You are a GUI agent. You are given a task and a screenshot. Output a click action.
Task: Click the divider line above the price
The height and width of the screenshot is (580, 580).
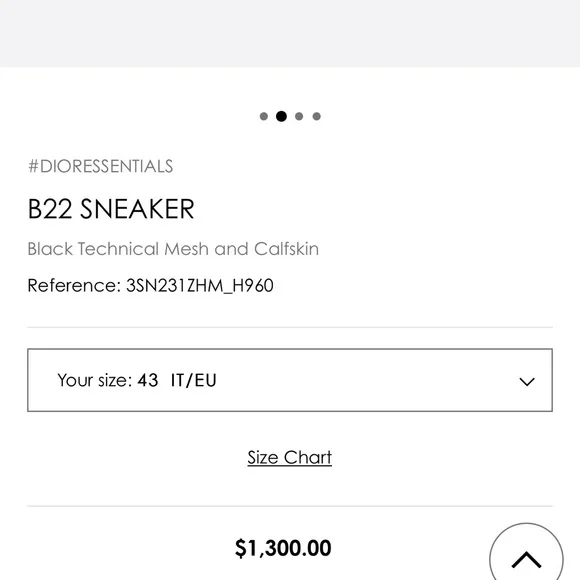point(290,506)
